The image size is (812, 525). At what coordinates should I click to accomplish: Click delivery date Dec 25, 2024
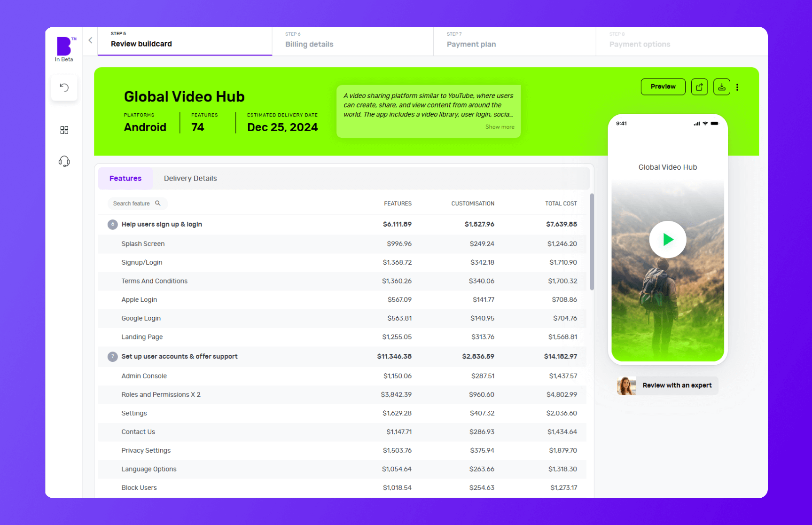(282, 127)
